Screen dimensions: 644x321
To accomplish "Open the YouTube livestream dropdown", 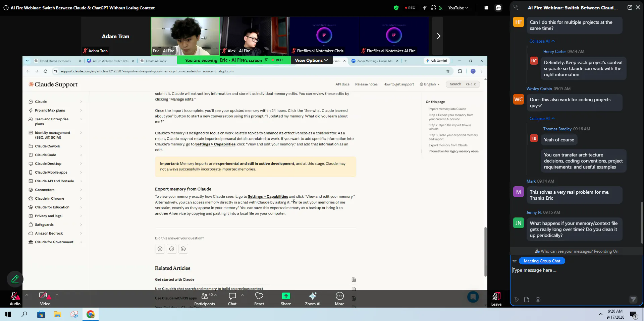I will coord(458,8).
